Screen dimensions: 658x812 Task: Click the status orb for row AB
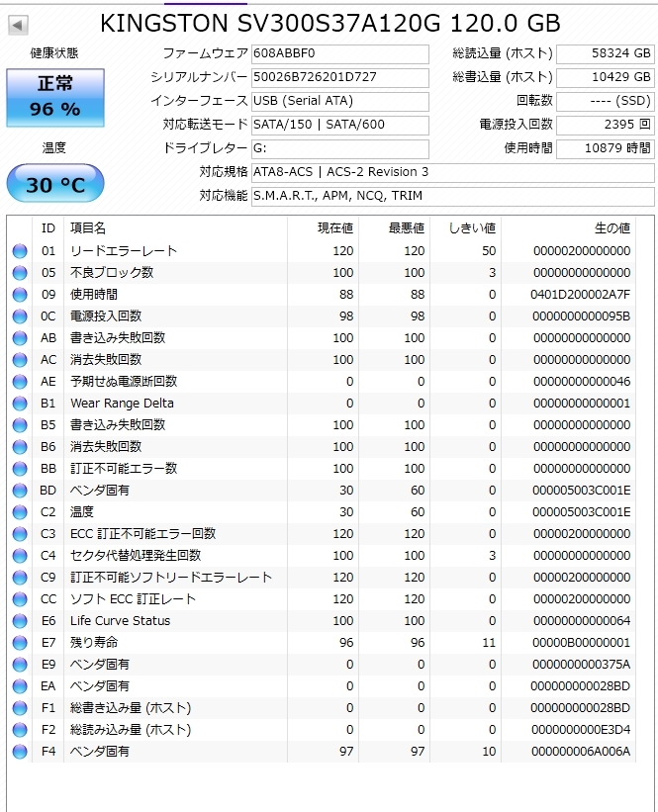pyautogui.click(x=20, y=338)
